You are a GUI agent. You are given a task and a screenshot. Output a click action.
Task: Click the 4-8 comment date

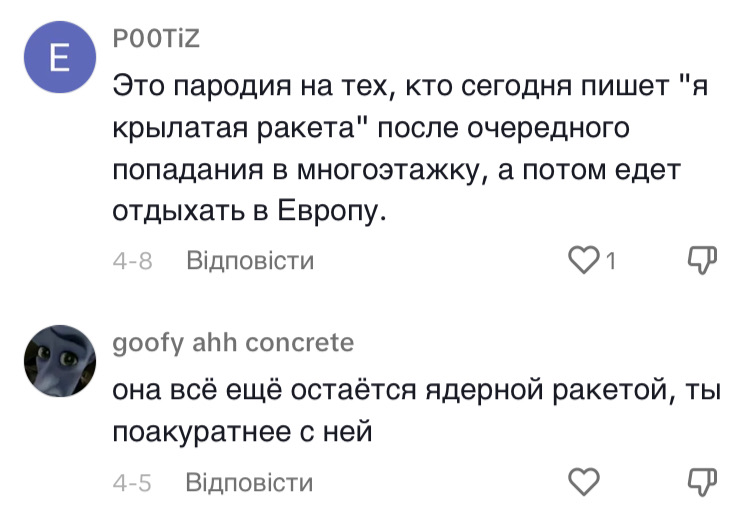coord(132,262)
